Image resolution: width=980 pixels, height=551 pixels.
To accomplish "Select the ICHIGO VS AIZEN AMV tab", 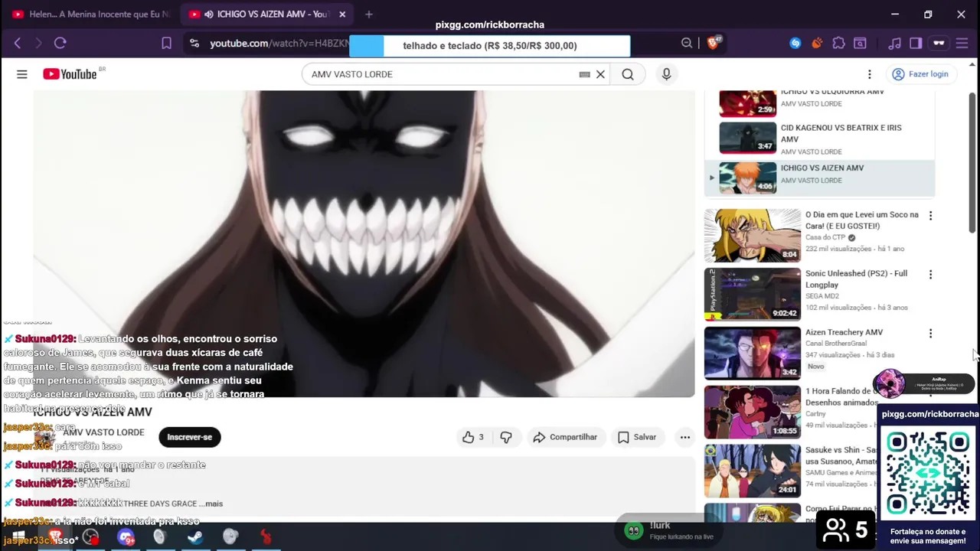I will tap(268, 14).
